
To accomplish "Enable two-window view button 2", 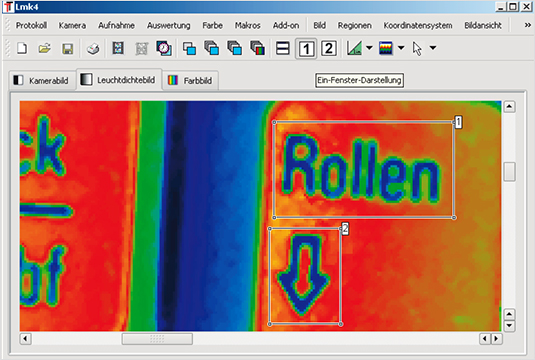I will click(x=329, y=48).
